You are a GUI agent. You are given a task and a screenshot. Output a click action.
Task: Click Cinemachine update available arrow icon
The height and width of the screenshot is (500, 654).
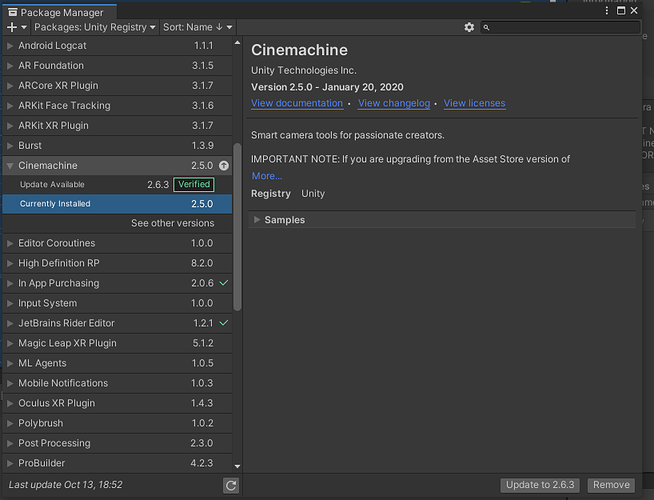[x=224, y=166]
